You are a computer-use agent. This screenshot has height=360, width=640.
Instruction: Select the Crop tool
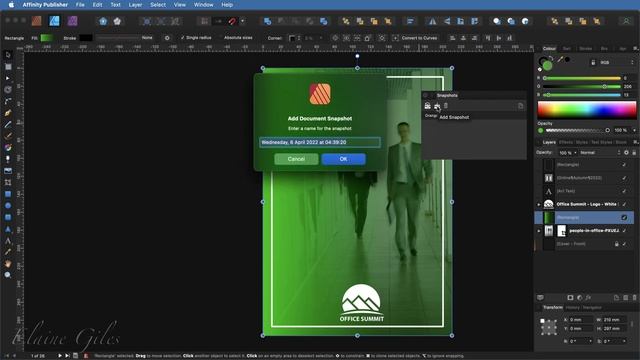(8, 182)
